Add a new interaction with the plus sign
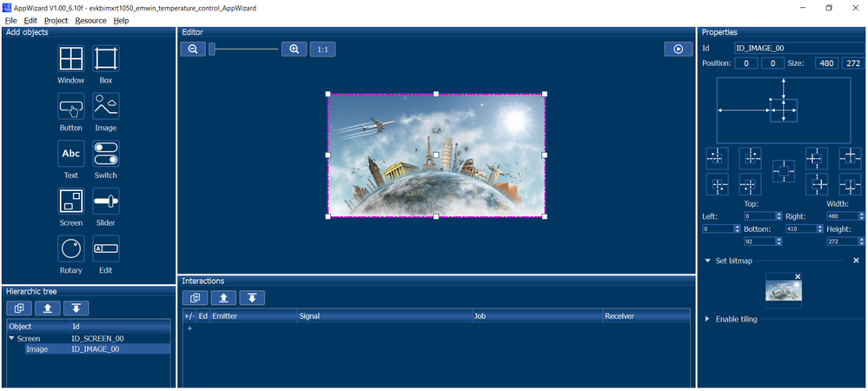The height and width of the screenshot is (391, 868). [189, 328]
